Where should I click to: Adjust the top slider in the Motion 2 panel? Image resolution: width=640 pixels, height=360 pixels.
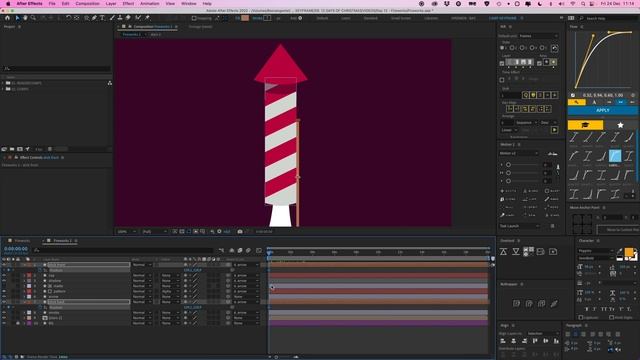509,164
